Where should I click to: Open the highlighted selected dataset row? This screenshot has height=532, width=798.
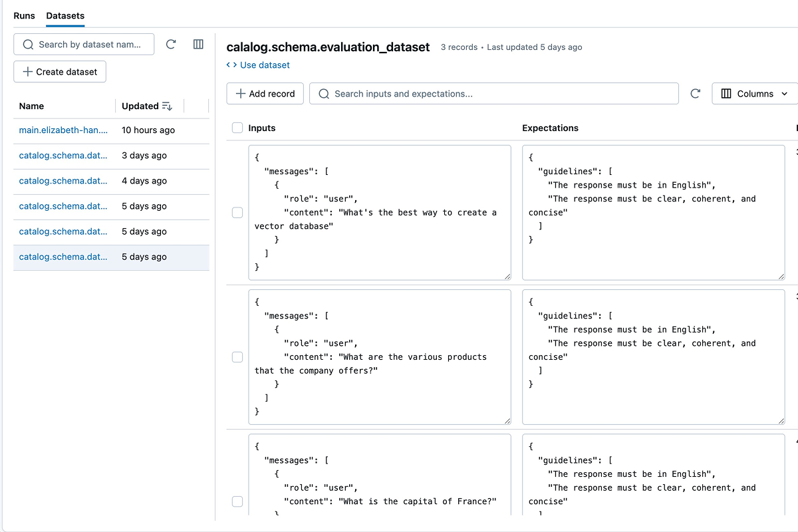point(111,257)
